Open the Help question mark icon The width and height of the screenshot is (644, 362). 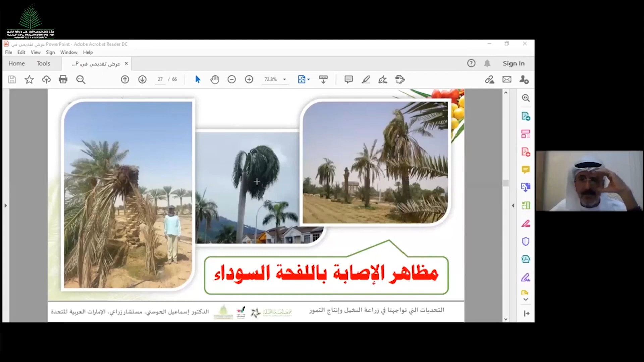pos(471,63)
